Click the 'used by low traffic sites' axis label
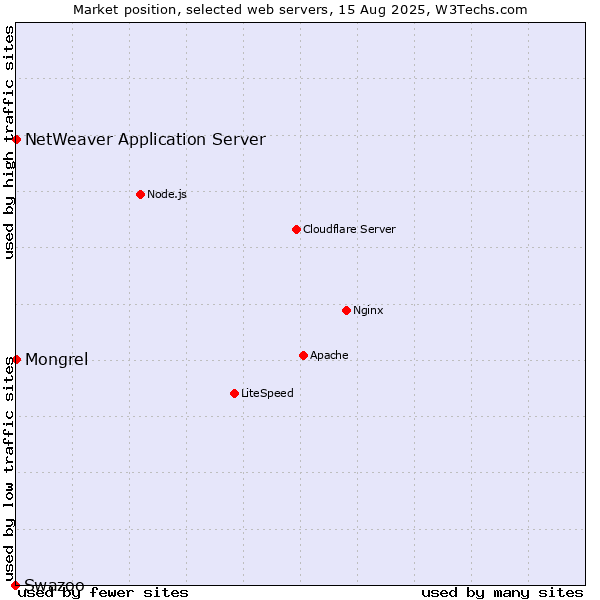 9,469
